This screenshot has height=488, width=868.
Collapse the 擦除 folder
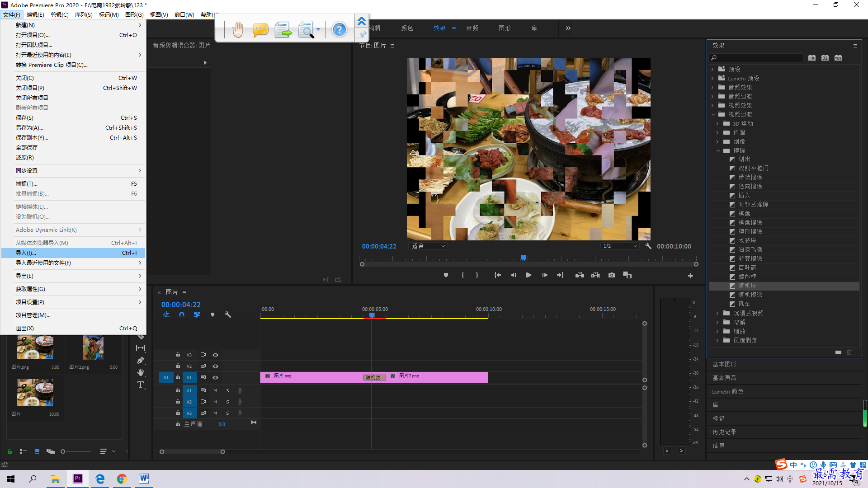click(718, 150)
